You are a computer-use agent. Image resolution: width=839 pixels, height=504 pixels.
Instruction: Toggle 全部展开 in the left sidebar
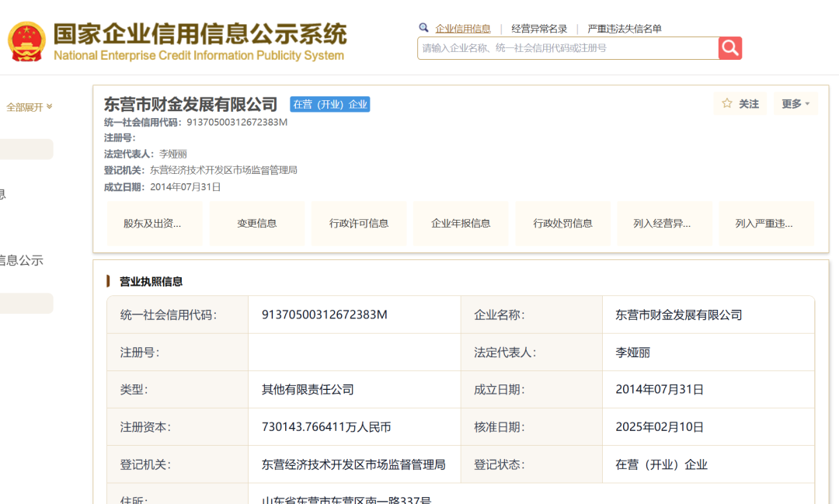(29, 107)
